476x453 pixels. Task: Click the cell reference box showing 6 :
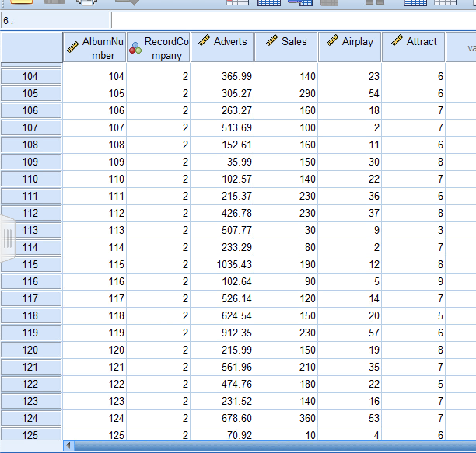[55, 21]
